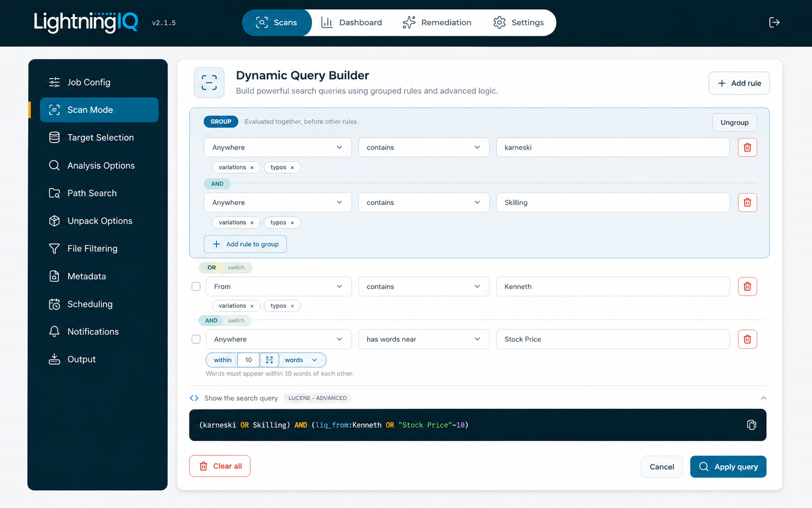Click the Add rule button
This screenshot has width=812, height=508.
coord(739,83)
